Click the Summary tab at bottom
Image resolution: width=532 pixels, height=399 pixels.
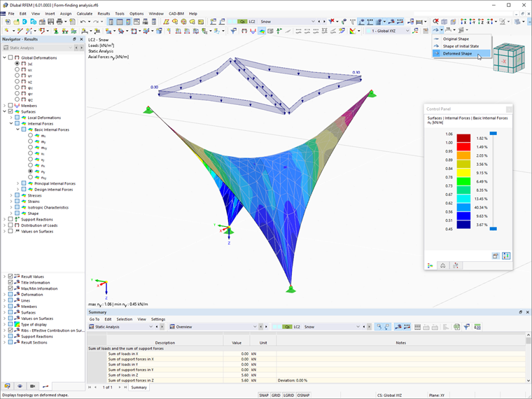click(139, 387)
